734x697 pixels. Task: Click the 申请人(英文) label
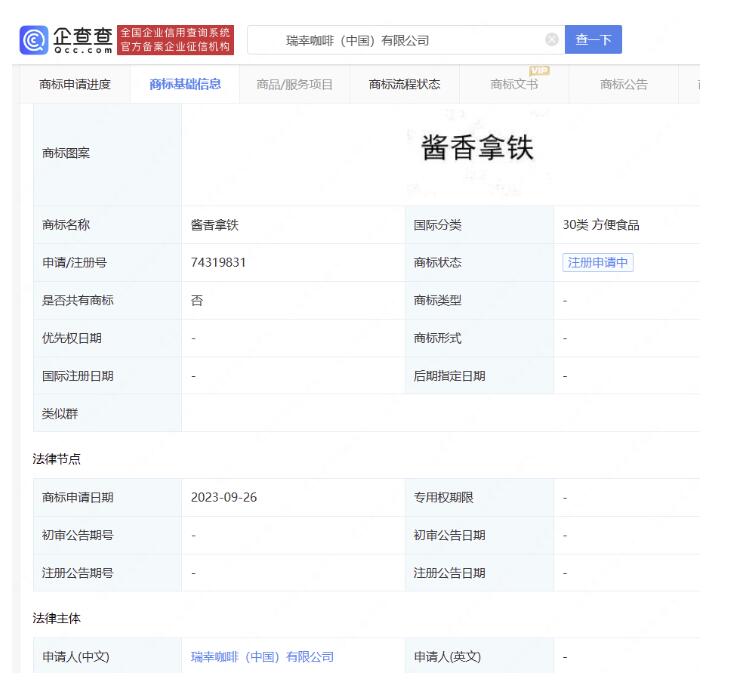(447, 657)
